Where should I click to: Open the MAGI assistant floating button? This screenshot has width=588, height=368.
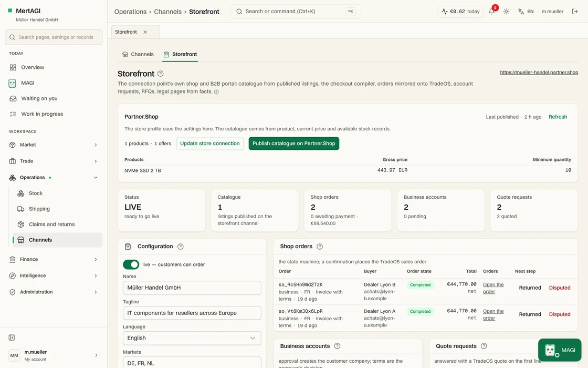(560, 350)
